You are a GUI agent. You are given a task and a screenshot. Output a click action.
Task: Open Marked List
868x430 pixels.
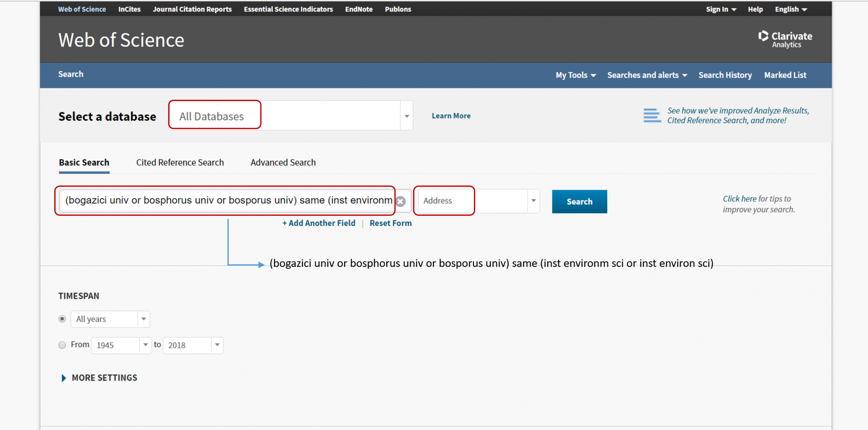tap(785, 75)
